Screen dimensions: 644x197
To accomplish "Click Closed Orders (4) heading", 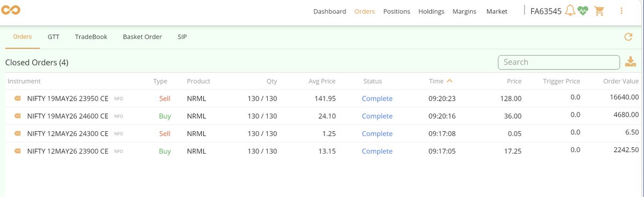I will 36,63.
